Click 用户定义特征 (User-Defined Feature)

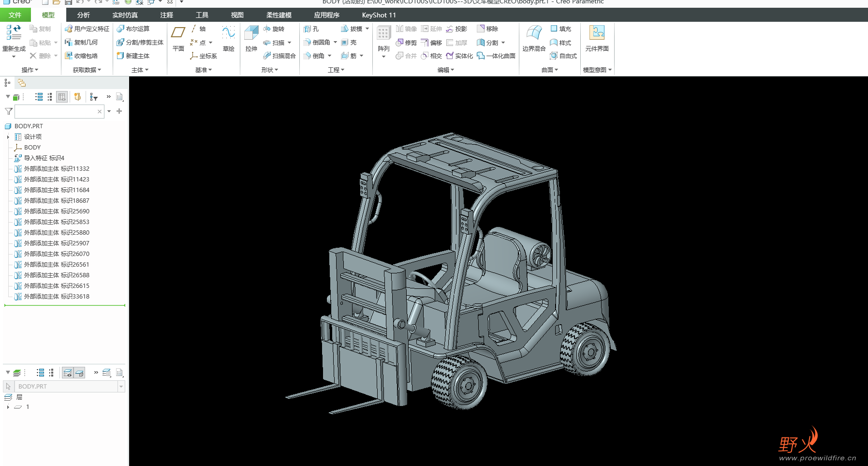coord(88,29)
